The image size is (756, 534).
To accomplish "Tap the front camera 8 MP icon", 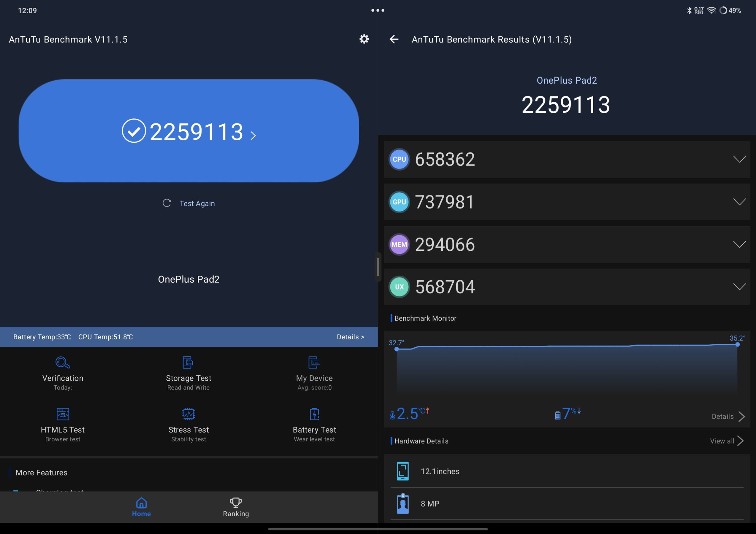I will coord(403,504).
